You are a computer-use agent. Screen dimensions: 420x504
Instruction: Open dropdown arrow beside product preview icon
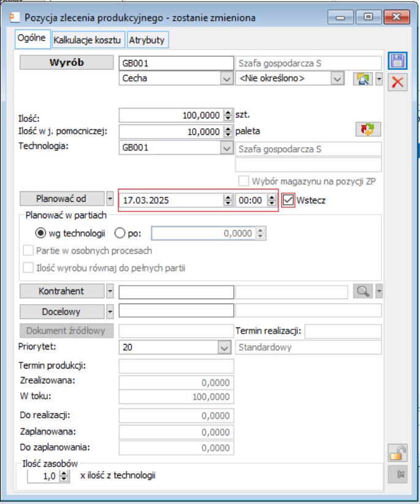click(379, 78)
